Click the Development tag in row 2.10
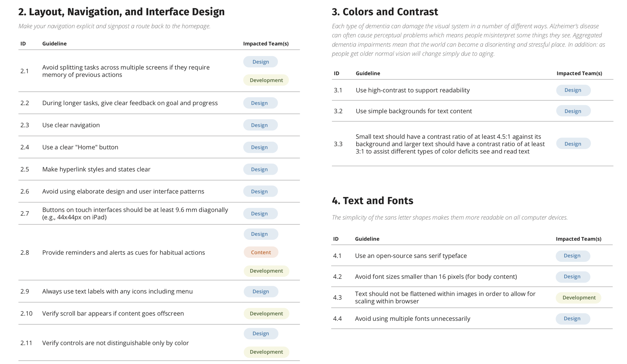The height and width of the screenshot is (364, 627). pos(266,313)
